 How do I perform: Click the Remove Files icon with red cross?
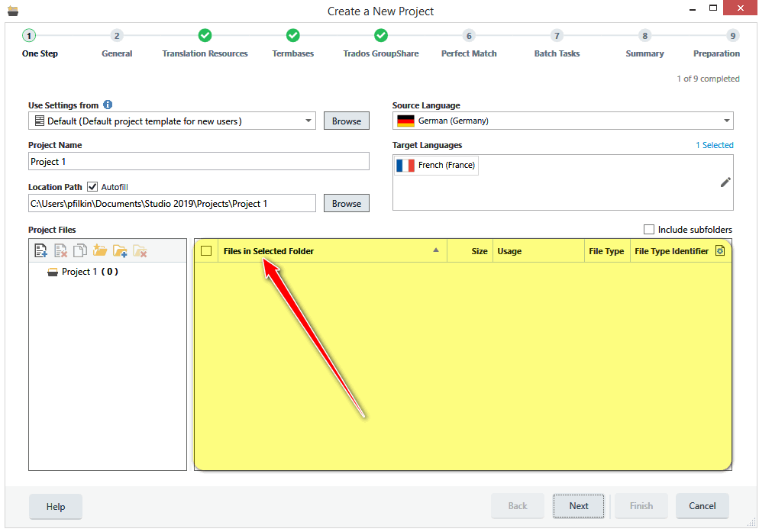point(60,250)
